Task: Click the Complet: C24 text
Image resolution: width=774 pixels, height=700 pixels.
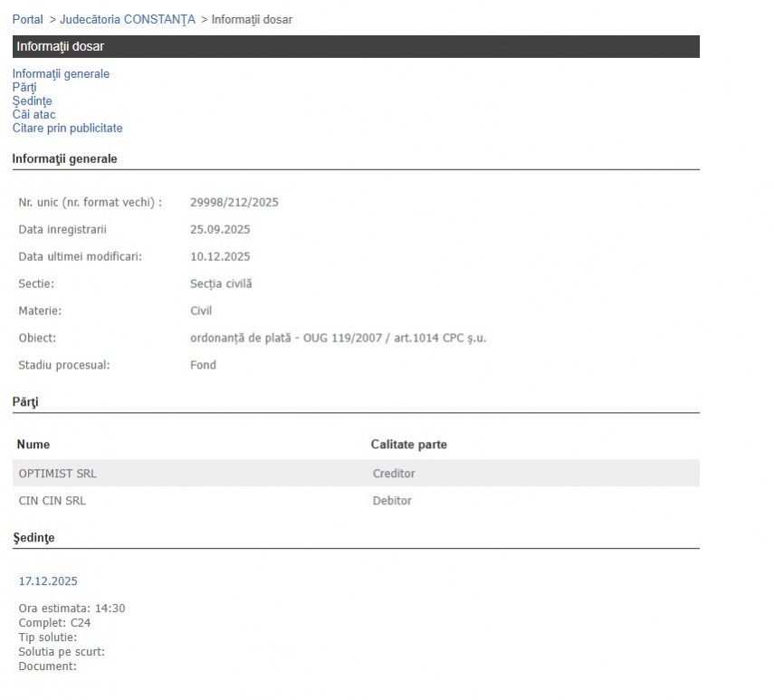Action: (x=54, y=623)
